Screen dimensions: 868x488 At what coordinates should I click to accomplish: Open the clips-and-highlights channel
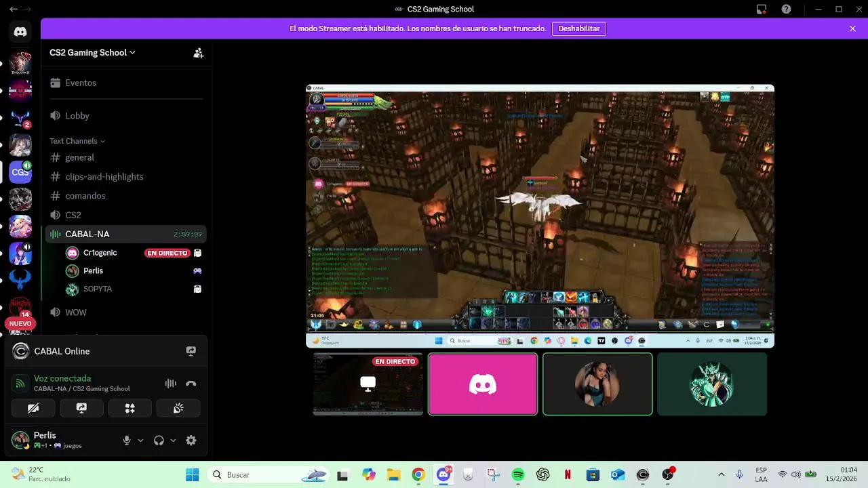pyautogui.click(x=126, y=176)
